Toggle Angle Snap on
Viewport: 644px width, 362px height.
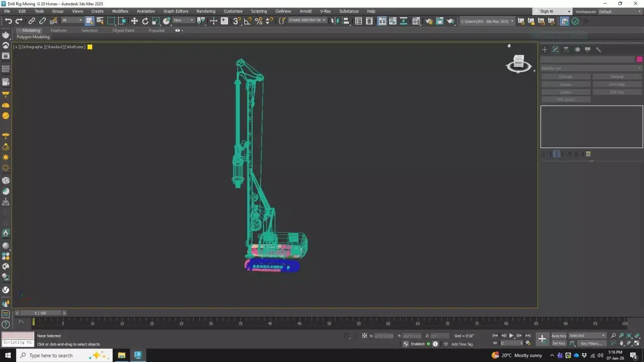pyautogui.click(x=247, y=21)
